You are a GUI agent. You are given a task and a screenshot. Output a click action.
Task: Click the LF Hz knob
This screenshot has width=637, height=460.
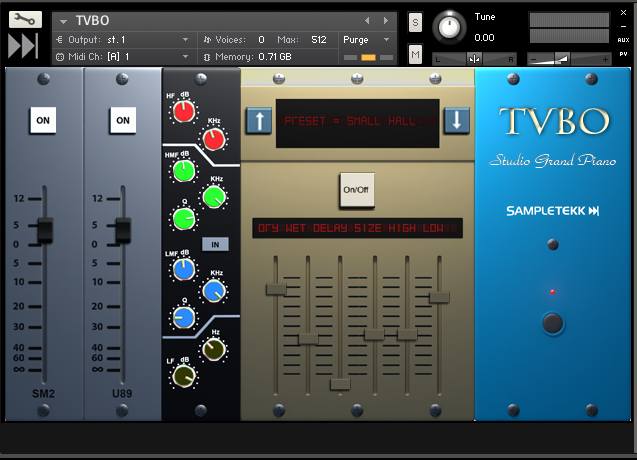pos(214,350)
